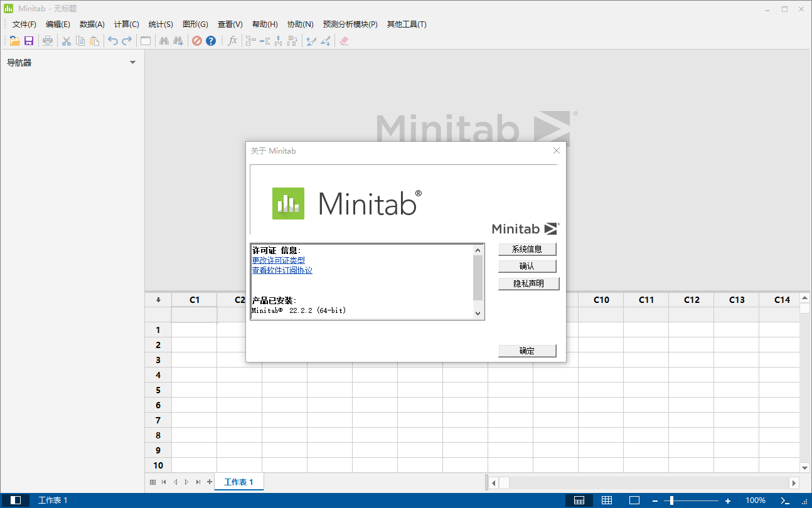This screenshot has height=508, width=812.
Task: Click worksheet horizontal scrollbar right arrow
Action: coord(794,483)
